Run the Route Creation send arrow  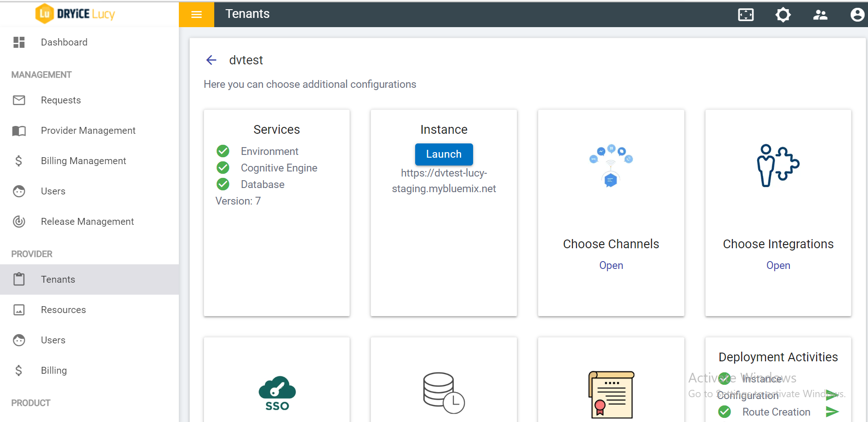pos(832,412)
